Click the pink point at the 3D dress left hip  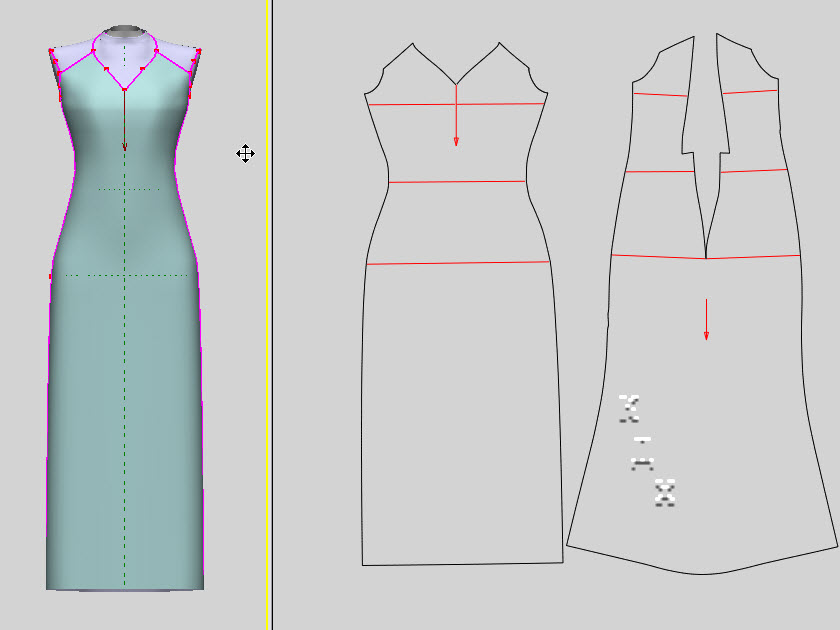pos(50,276)
